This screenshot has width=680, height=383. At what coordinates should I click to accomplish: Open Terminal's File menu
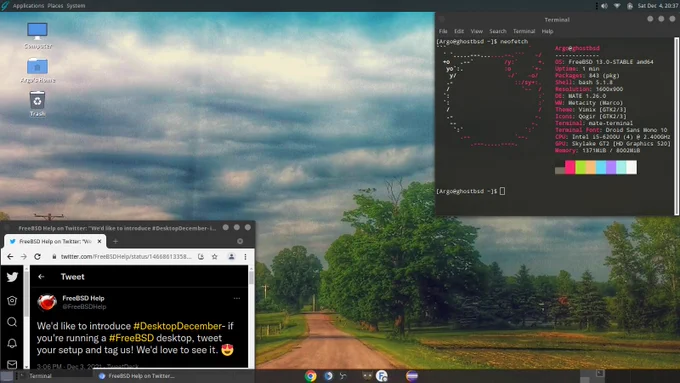443,31
